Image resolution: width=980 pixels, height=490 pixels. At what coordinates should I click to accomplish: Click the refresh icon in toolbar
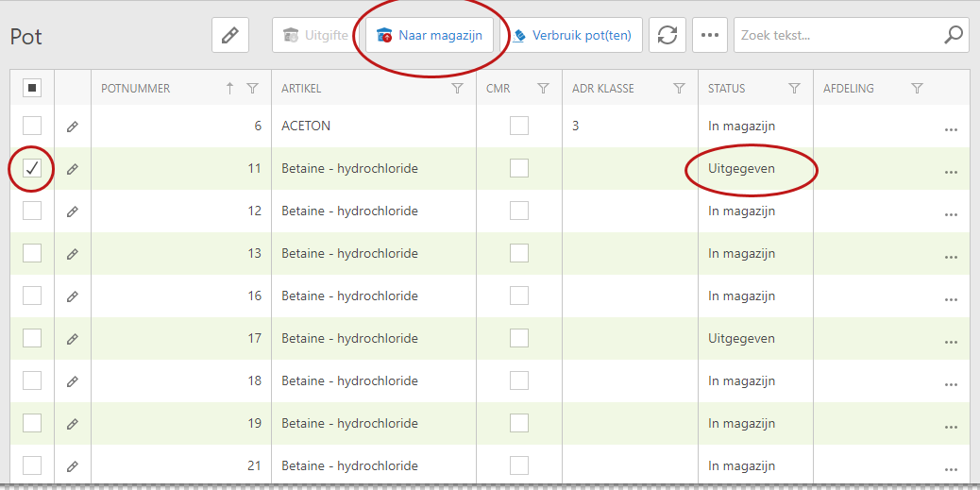tap(667, 36)
